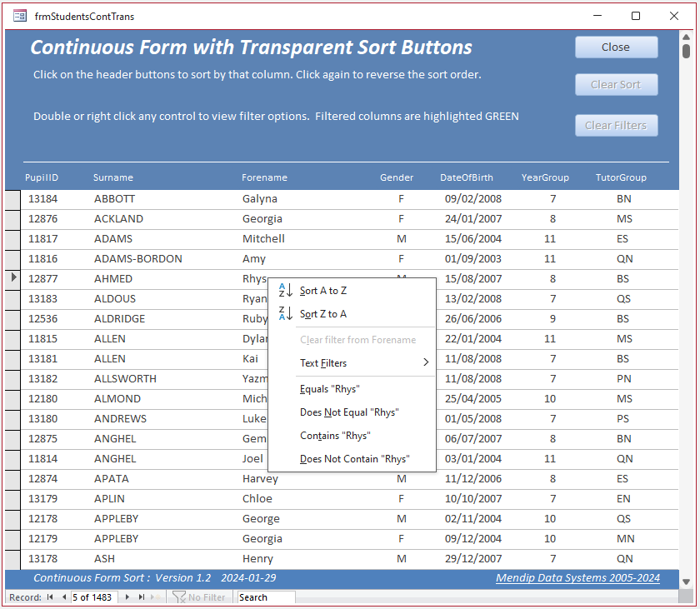Image resolution: width=700 pixels, height=609 pixels.
Task: Sort by Forename column header
Action: pos(264,177)
